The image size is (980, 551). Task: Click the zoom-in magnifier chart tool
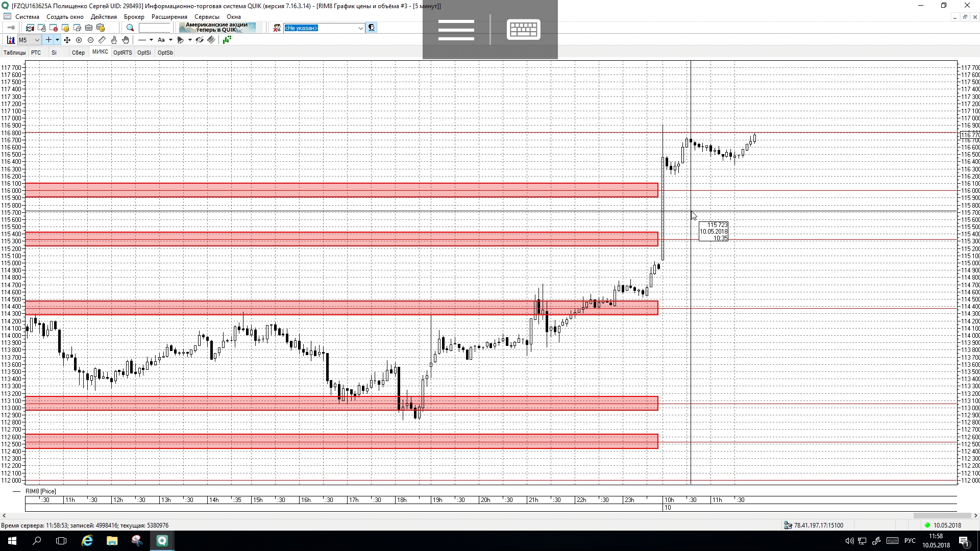click(79, 40)
